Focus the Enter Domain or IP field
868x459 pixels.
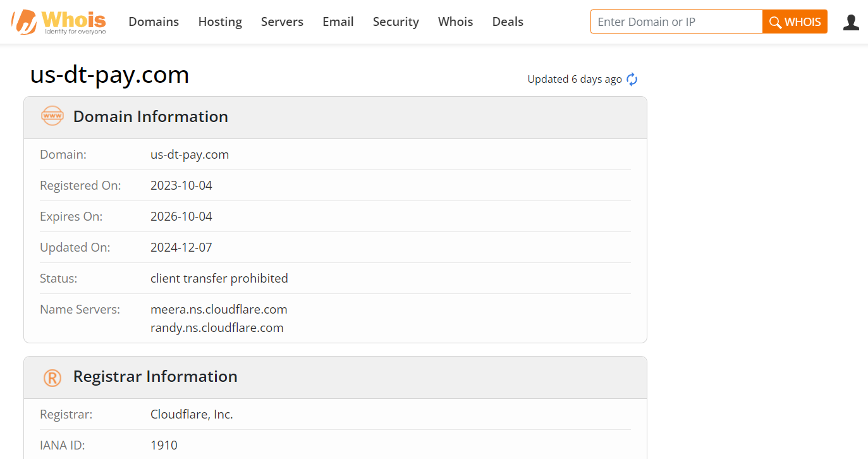[676, 22]
